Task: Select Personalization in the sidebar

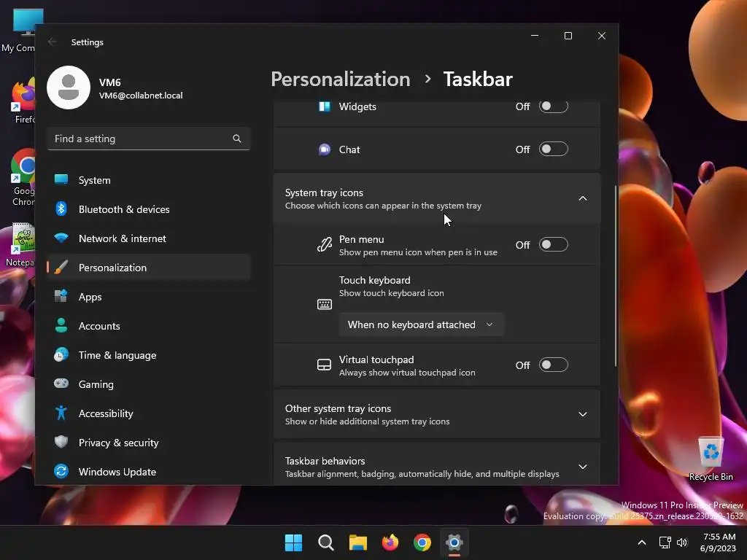Action: [149, 268]
